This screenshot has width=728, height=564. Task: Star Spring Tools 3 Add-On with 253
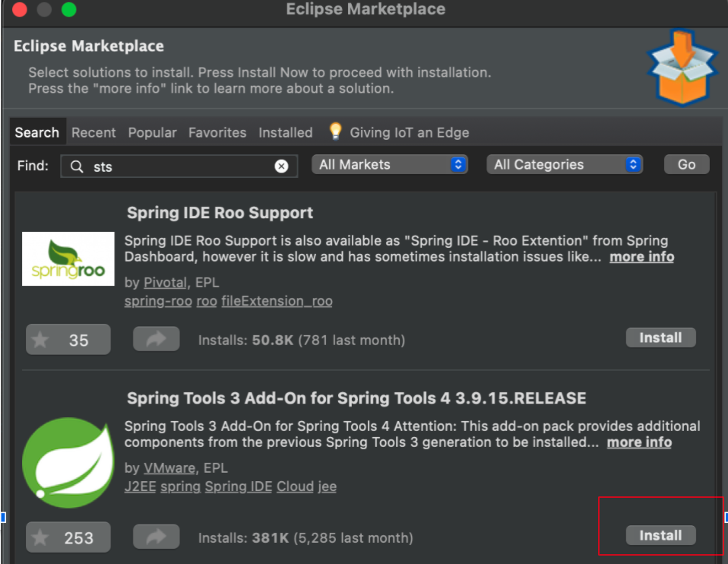(x=68, y=537)
